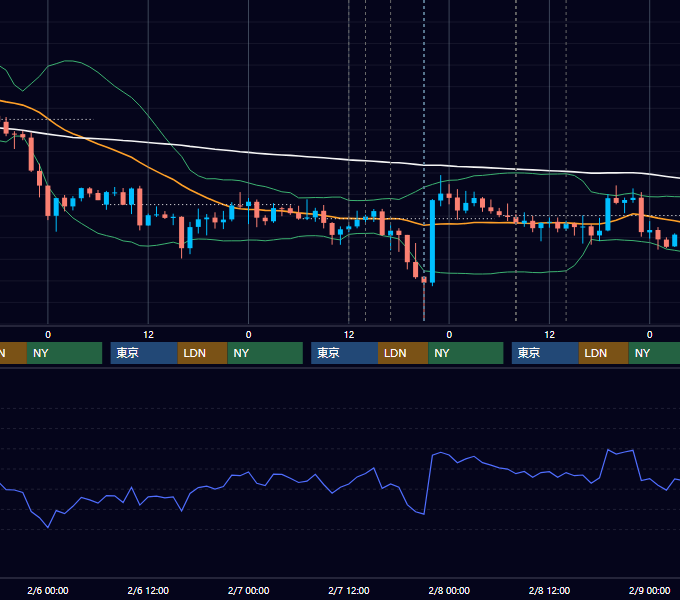Select the NY session bar spanning 2/9 00:00
The height and width of the screenshot is (600, 680).
pos(654,353)
